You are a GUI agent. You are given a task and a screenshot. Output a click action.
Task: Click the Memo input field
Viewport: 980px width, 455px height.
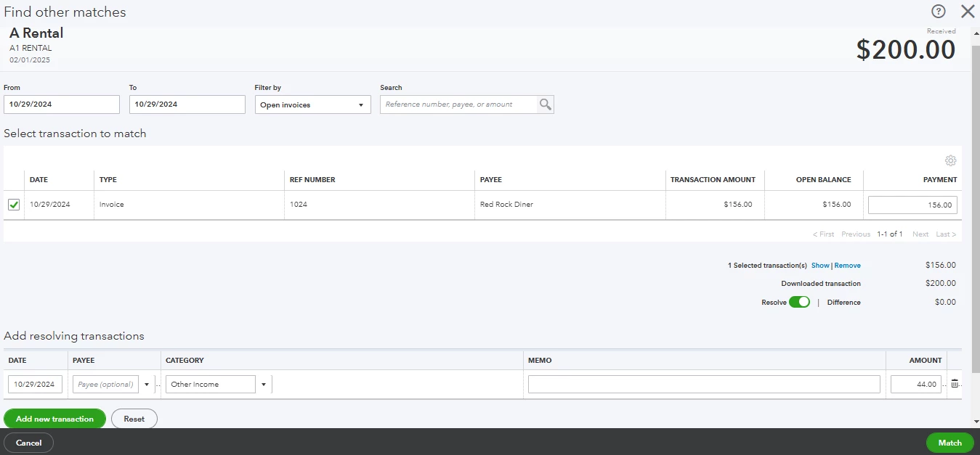[x=704, y=385]
